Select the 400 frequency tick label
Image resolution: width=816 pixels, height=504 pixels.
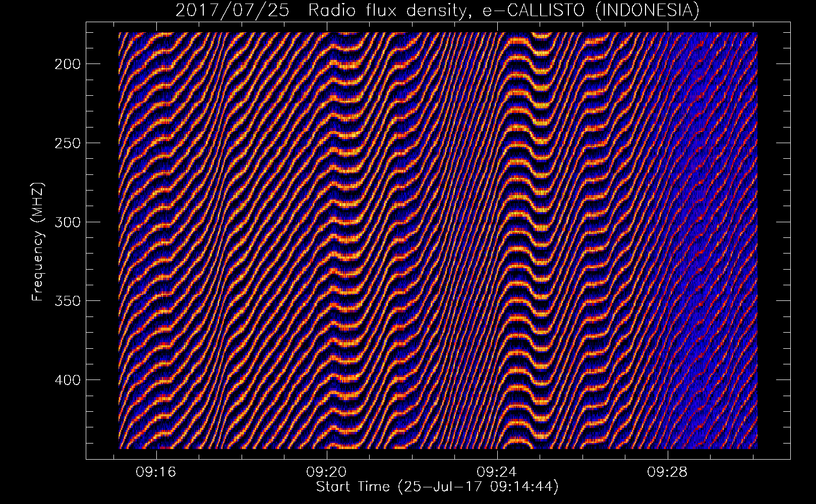(67, 380)
